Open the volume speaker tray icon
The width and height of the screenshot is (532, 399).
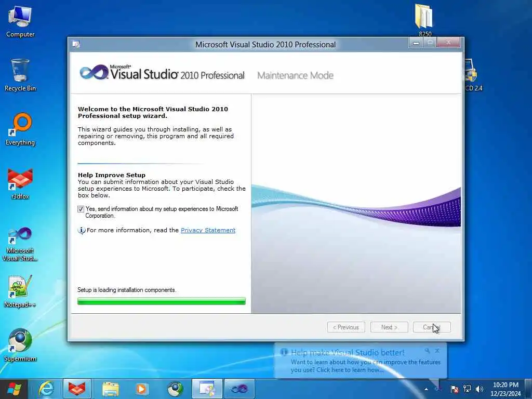480,389
